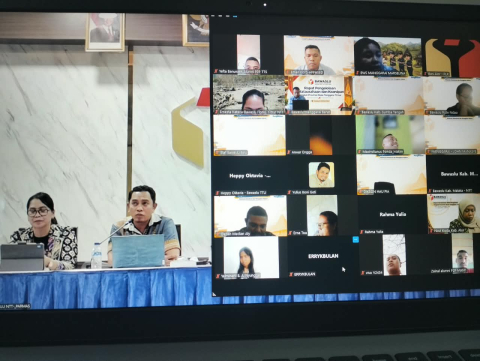Viewport: 480px width, 361px height.
Task: Click muted mic icon by Rahma Yulia label
Action: tap(362, 232)
